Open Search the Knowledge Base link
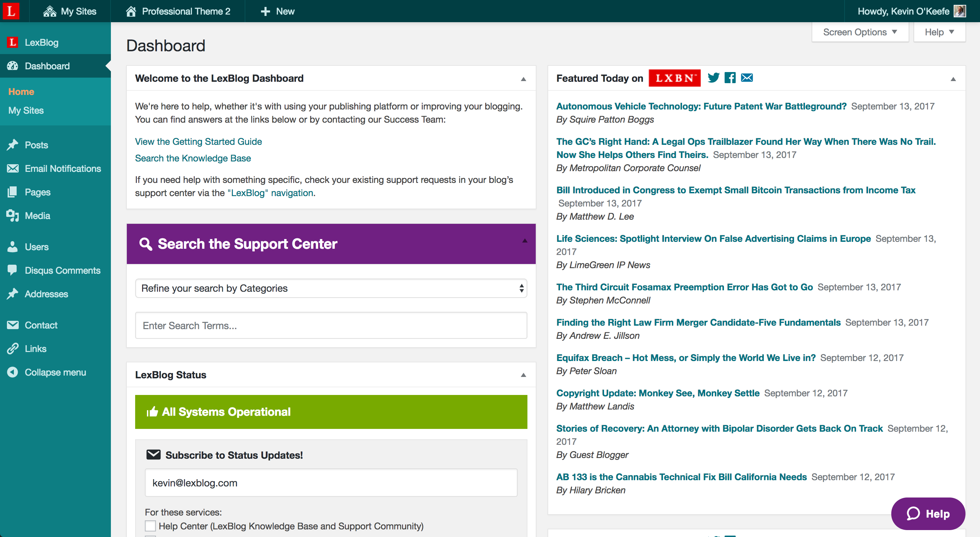The image size is (980, 537). [193, 158]
